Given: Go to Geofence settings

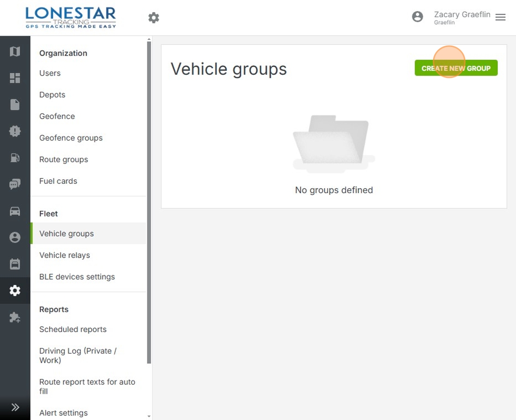Looking at the screenshot, I should (57, 116).
